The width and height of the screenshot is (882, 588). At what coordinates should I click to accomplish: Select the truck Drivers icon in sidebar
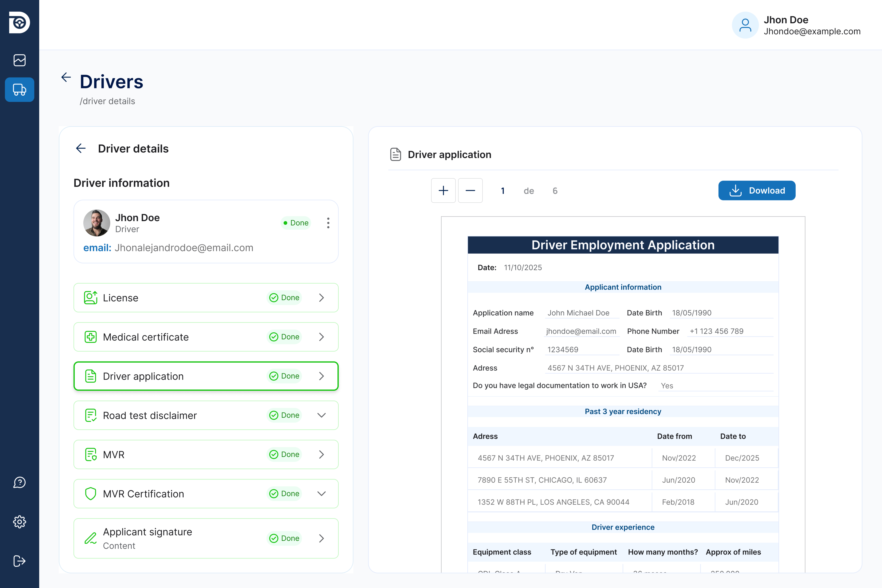click(20, 90)
